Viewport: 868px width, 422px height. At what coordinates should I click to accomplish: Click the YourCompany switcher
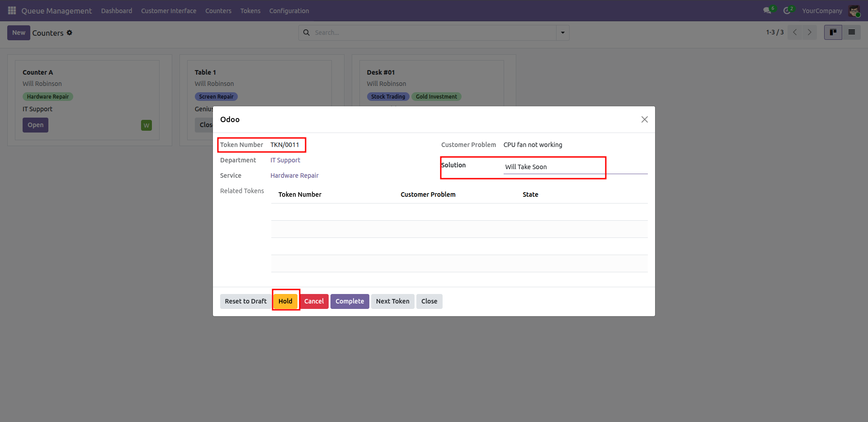[822, 11]
